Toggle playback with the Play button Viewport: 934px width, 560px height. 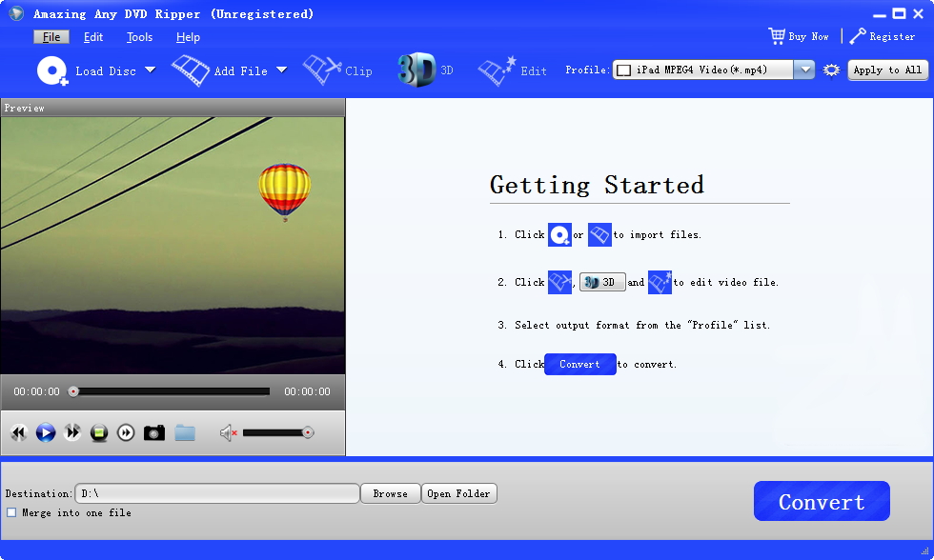tap(45, 432)
